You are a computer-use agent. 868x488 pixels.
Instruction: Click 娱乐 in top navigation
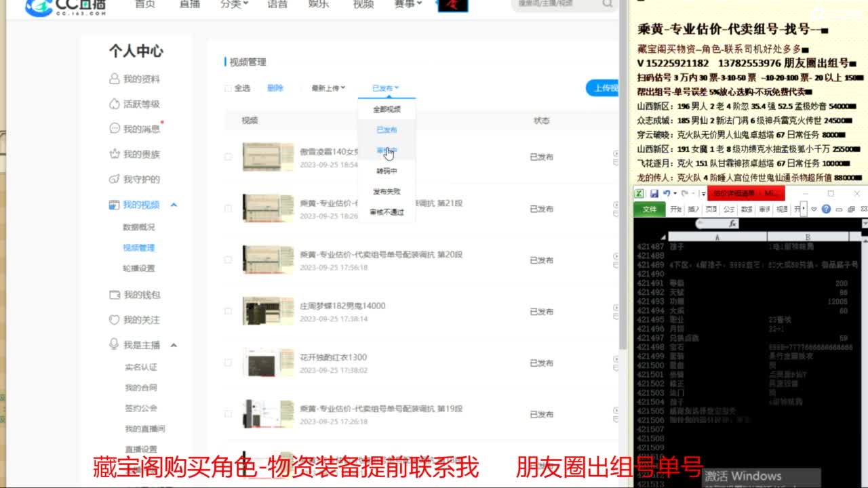coord(319,4)
